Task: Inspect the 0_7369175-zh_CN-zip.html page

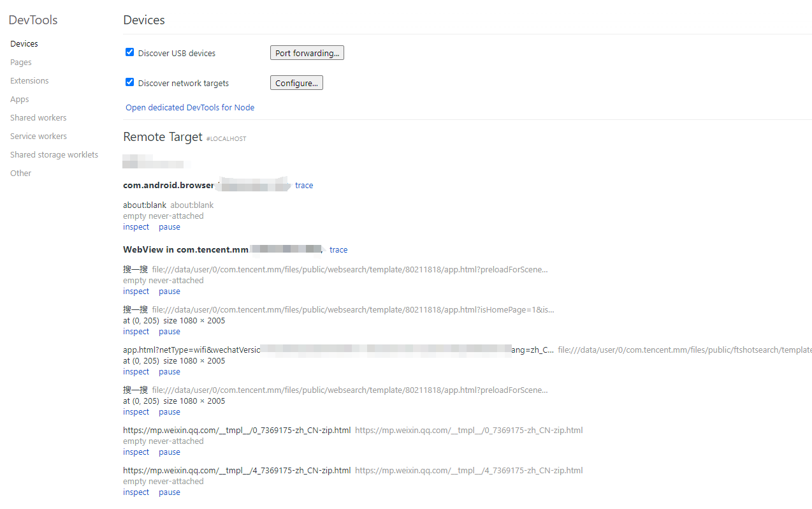Action: 136,452
